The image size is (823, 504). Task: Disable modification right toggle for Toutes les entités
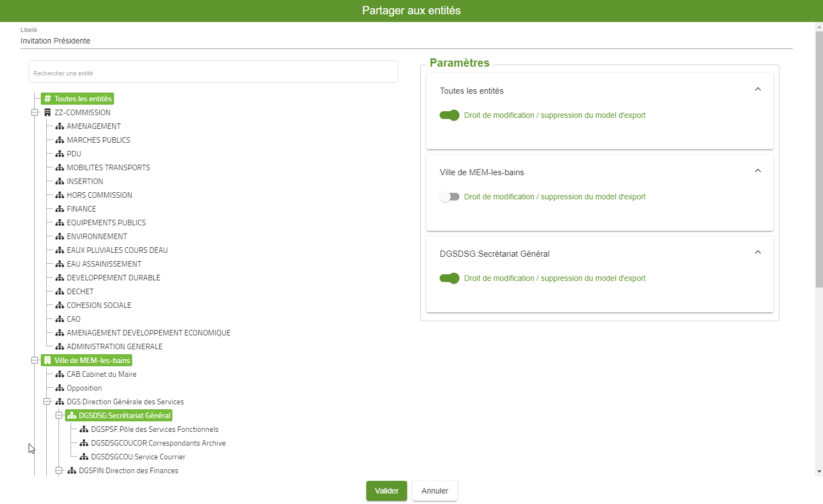tap(450, 115)
